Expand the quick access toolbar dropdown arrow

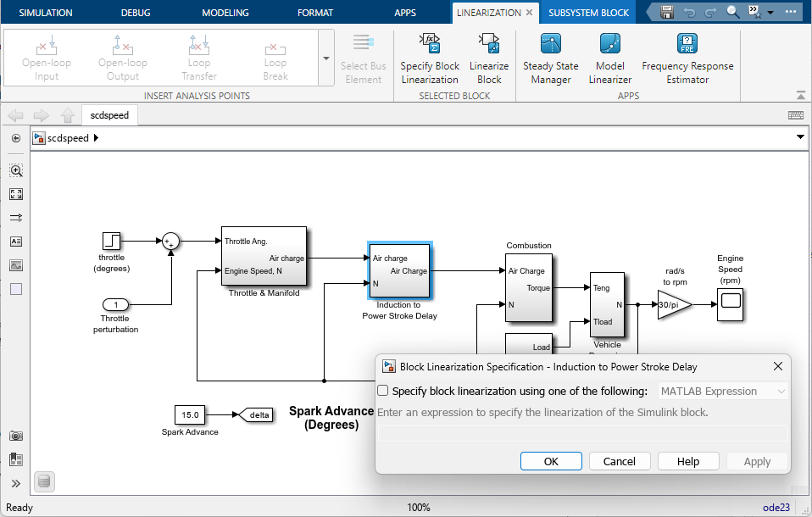pyautogui.click(x=770, y=13)
